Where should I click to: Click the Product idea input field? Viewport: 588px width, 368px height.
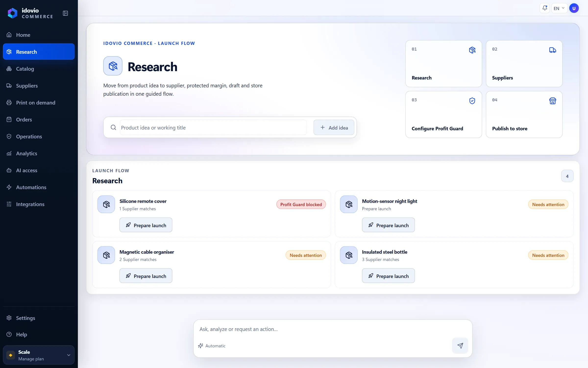click(x=213, y=128)
